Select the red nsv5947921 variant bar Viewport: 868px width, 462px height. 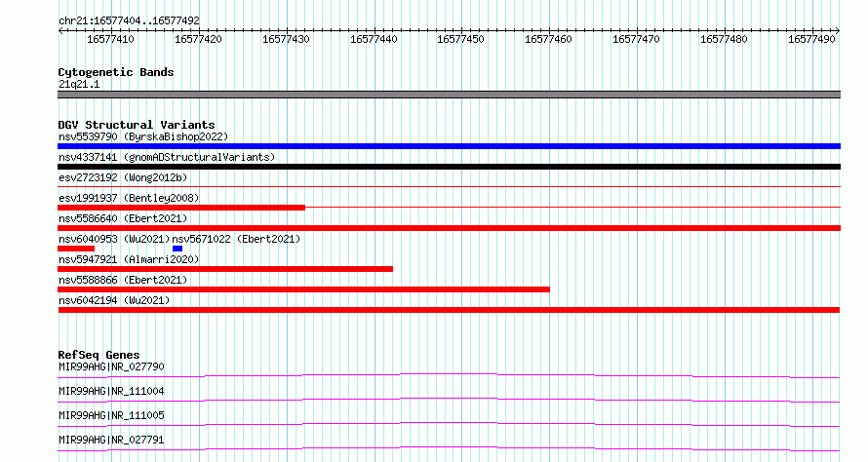click(x=225, y=269)
